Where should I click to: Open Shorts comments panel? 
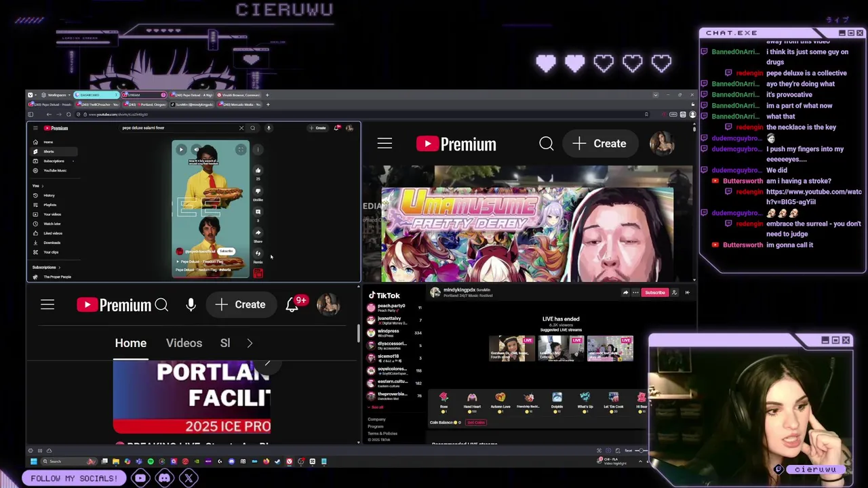258,211
